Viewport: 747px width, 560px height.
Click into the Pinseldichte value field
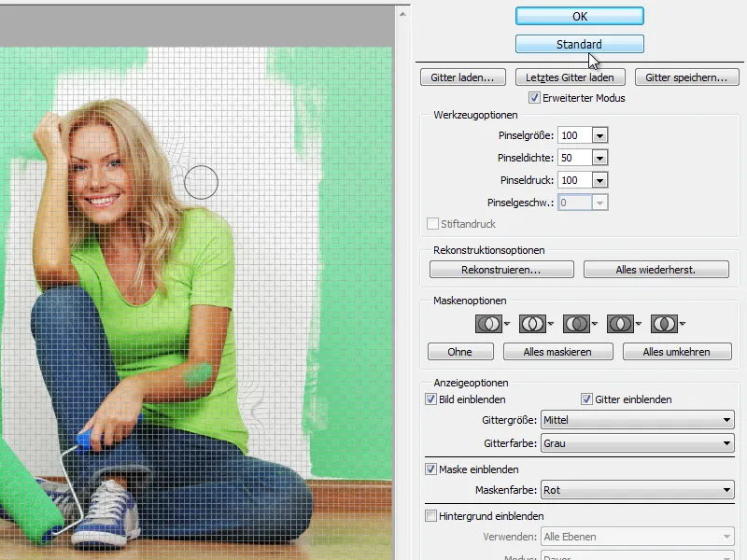(575, 158)
